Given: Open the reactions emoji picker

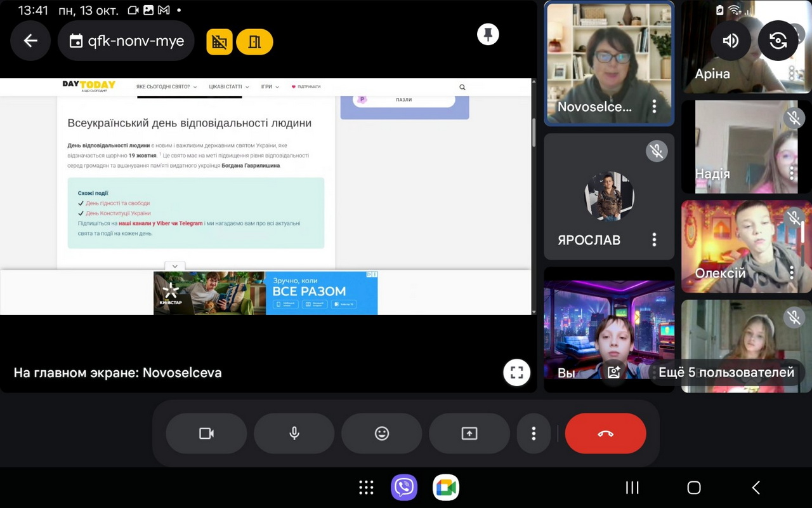Looking at the screenshot, I should pyautogui.click(x=381, y=434).
